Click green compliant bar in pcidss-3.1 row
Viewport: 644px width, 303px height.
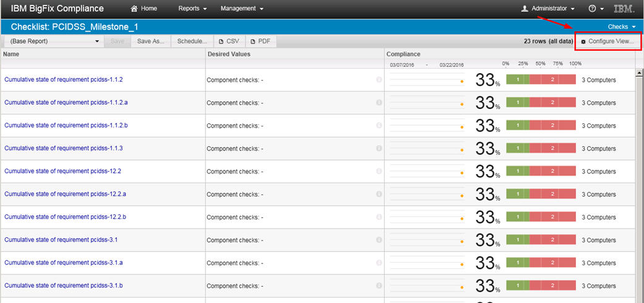pos(518,240)
